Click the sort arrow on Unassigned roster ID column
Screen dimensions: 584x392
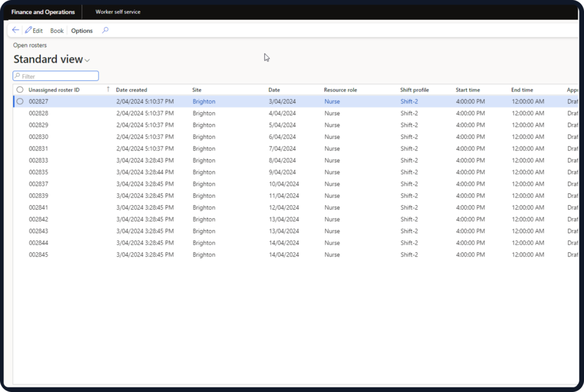pos(108,89)
